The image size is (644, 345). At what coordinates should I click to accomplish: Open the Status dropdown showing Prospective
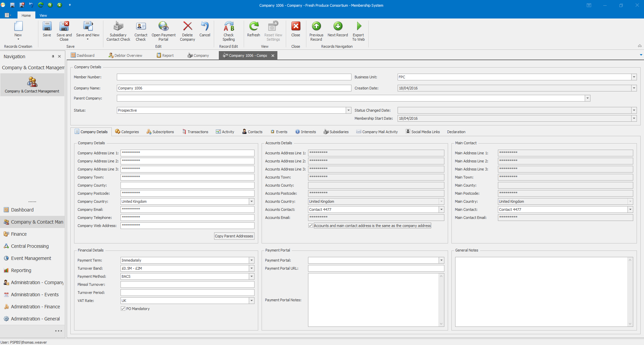point(348,110)
